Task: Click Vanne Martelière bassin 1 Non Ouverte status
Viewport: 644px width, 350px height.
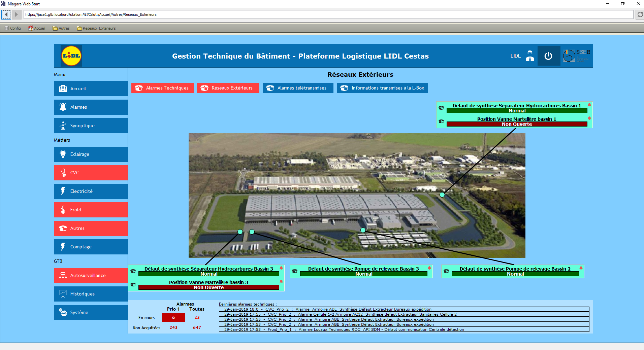Action: (x=517, y=124)
